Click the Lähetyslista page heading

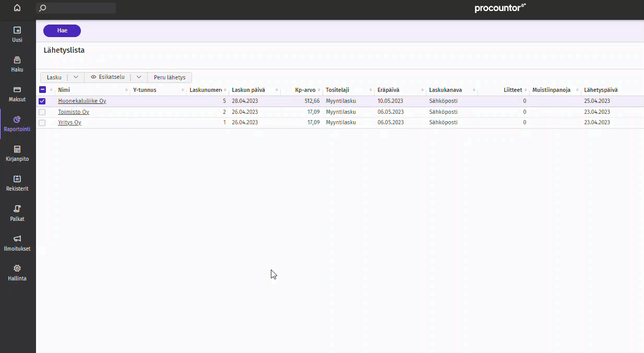point(64,51)
